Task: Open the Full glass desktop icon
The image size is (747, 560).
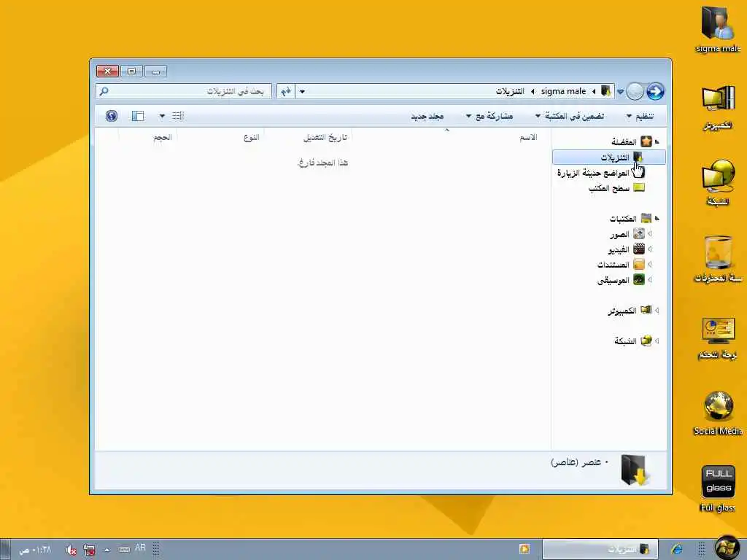Action: pyautogui.click(x=718, y=489)
